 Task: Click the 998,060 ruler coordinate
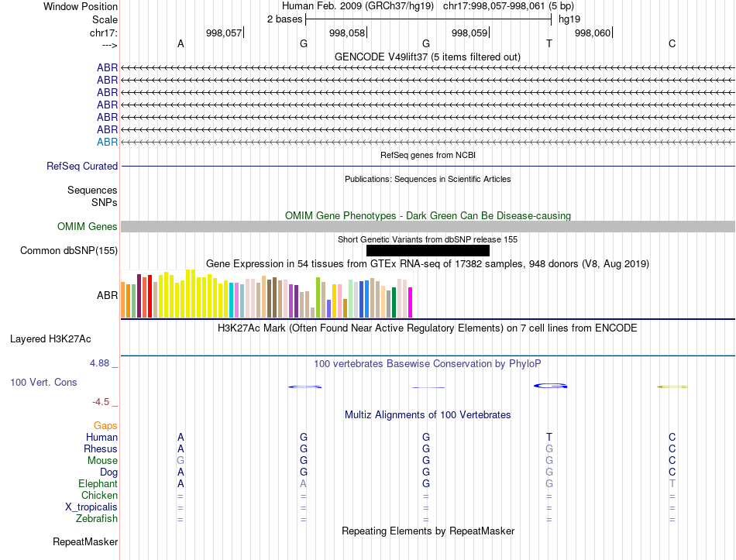tap(593, 33)
